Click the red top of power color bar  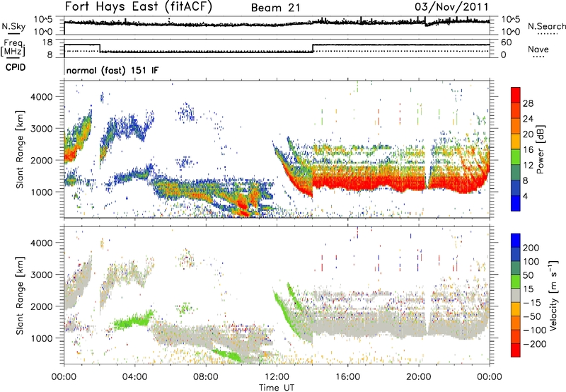tap(516, 95)
